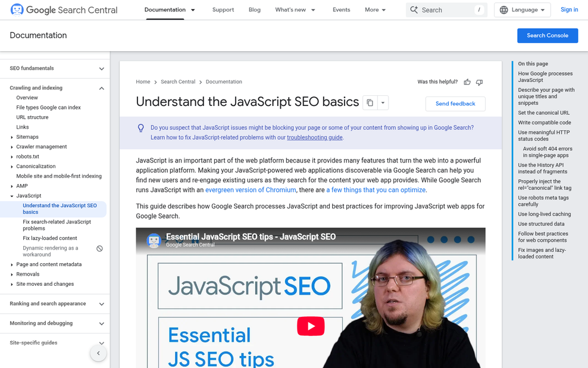Open Fix lazy-loaded content in sidebar
The image size is (588, 368).
(x=50, y=238)
